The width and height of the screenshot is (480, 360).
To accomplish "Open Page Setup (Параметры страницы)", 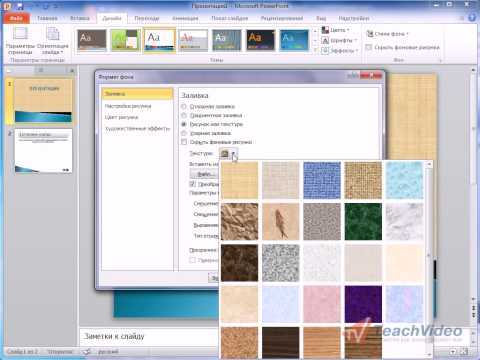I will tap(20, 41).
